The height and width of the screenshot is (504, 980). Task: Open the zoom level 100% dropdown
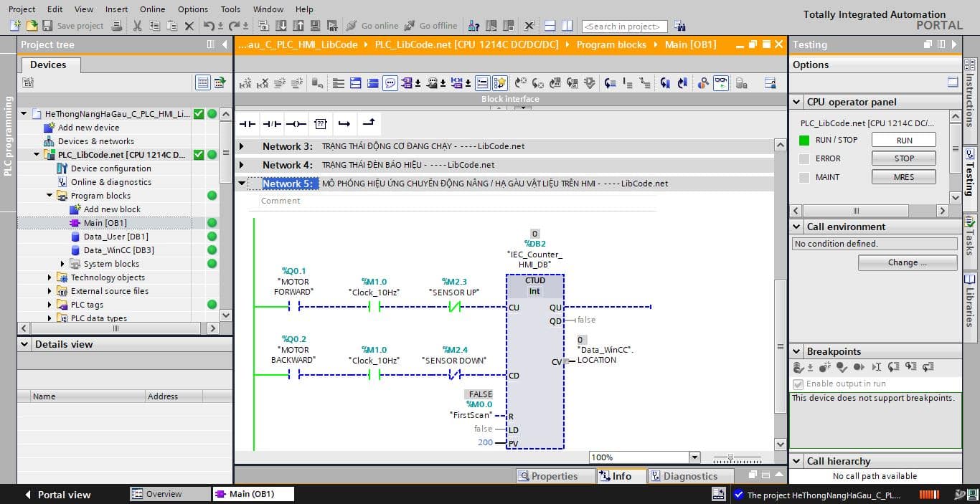point(694,457)
